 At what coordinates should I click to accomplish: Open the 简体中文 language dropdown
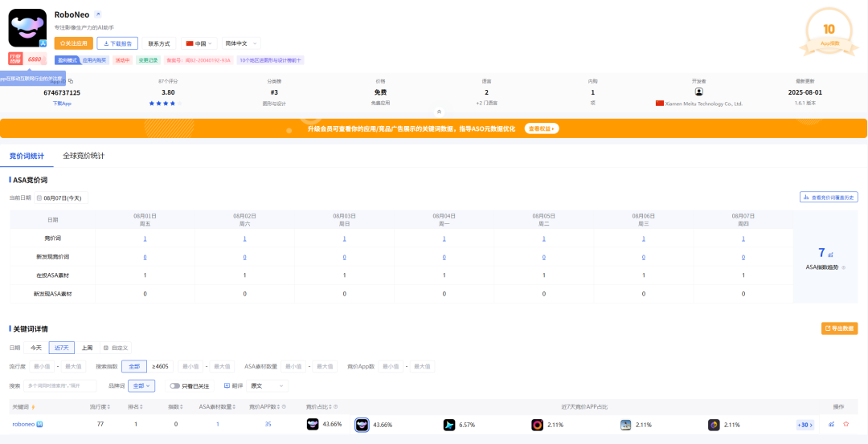[241, 43]
